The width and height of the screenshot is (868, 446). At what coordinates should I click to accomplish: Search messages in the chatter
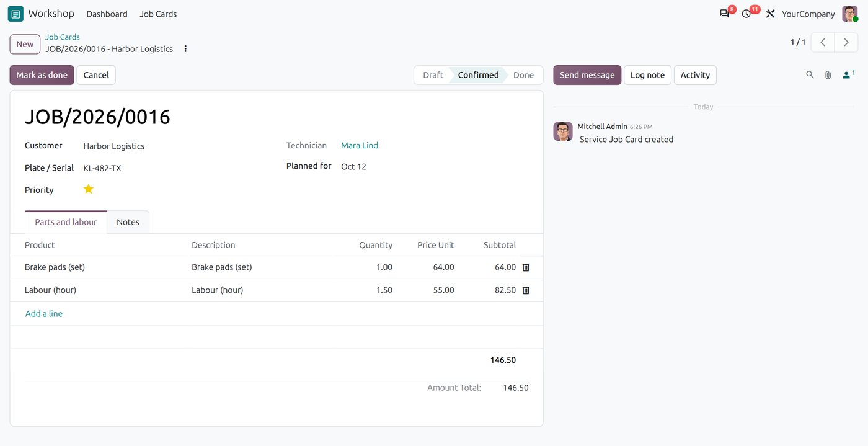(810, 75)
